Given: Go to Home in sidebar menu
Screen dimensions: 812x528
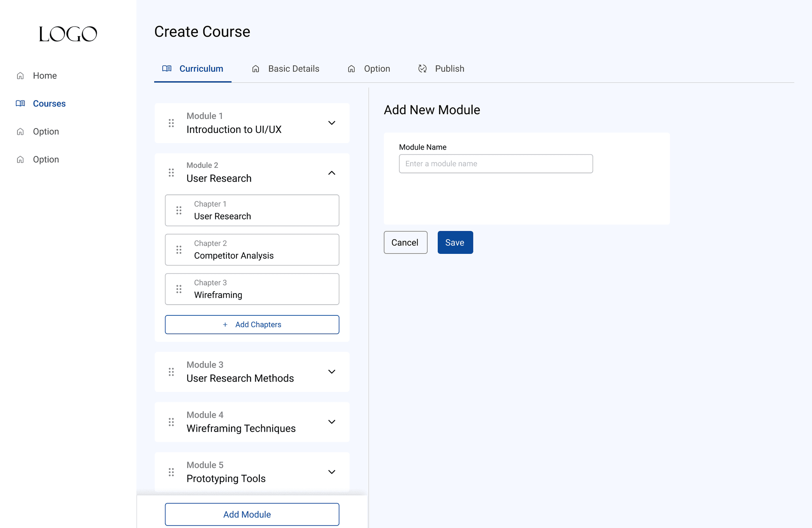Looking at the screenshot, I should (45, 76).
